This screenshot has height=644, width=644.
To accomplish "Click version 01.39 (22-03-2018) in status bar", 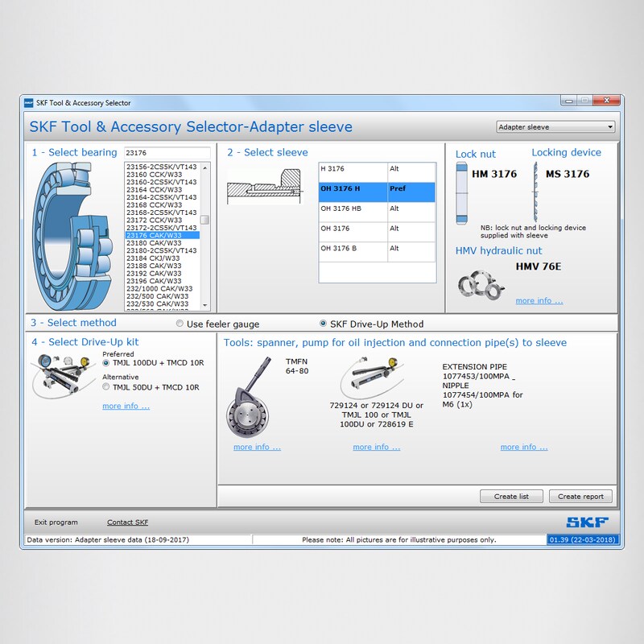I will pyautogui.click(x=582, y=539).
